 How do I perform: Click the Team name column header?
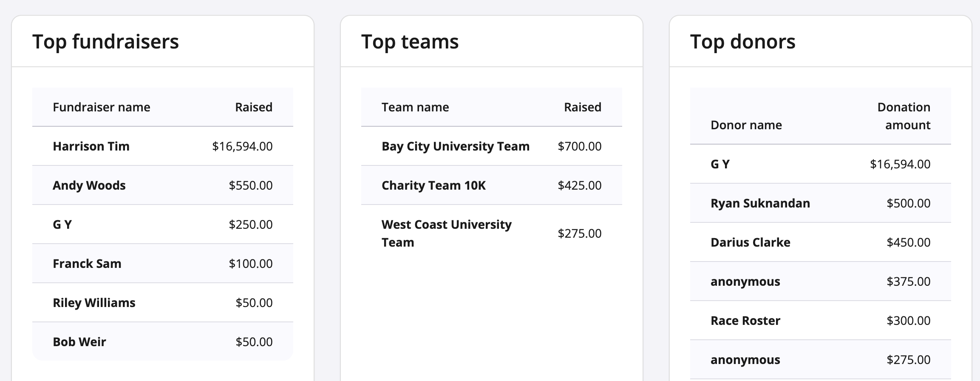[x=415, y=107]
